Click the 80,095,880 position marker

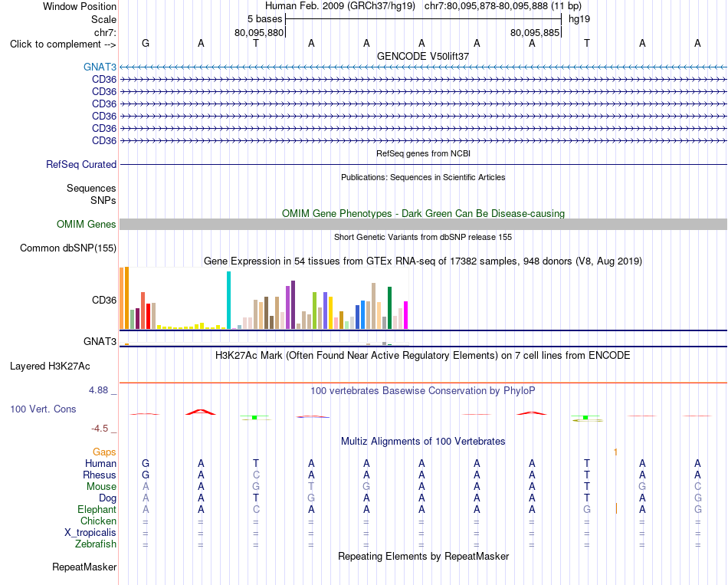(259, 32)
